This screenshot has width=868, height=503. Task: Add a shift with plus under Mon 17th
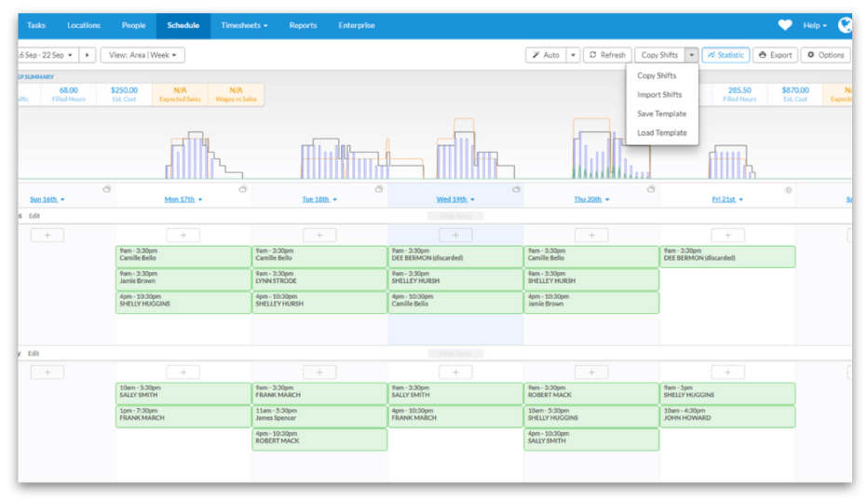click(x=183, y=236)
